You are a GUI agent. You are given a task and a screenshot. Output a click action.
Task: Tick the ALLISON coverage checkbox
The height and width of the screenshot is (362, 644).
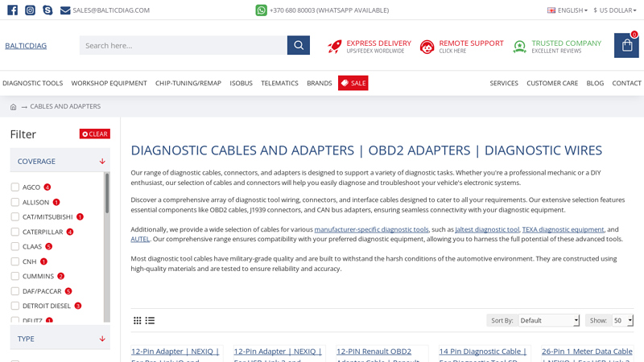pos(15,202)
